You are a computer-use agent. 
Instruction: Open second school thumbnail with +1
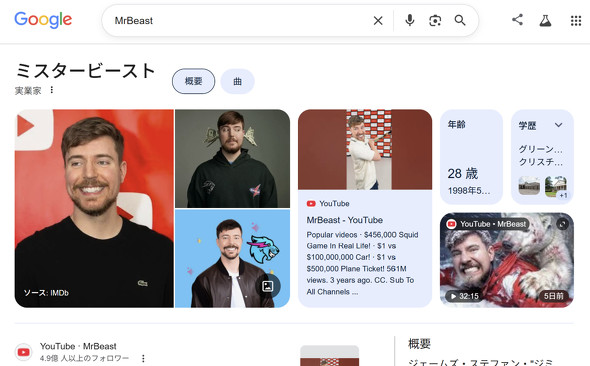point(556,186)
